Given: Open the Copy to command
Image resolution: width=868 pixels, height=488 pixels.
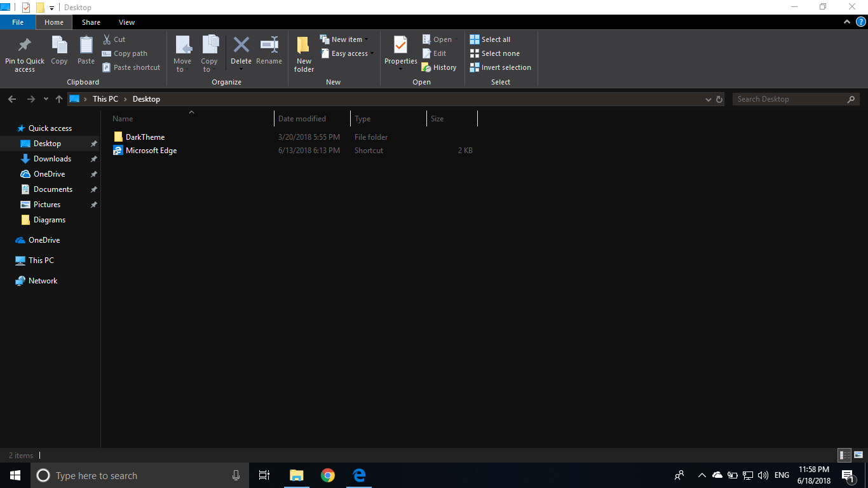Looking at the screenshot, I should tap(210, 53).
